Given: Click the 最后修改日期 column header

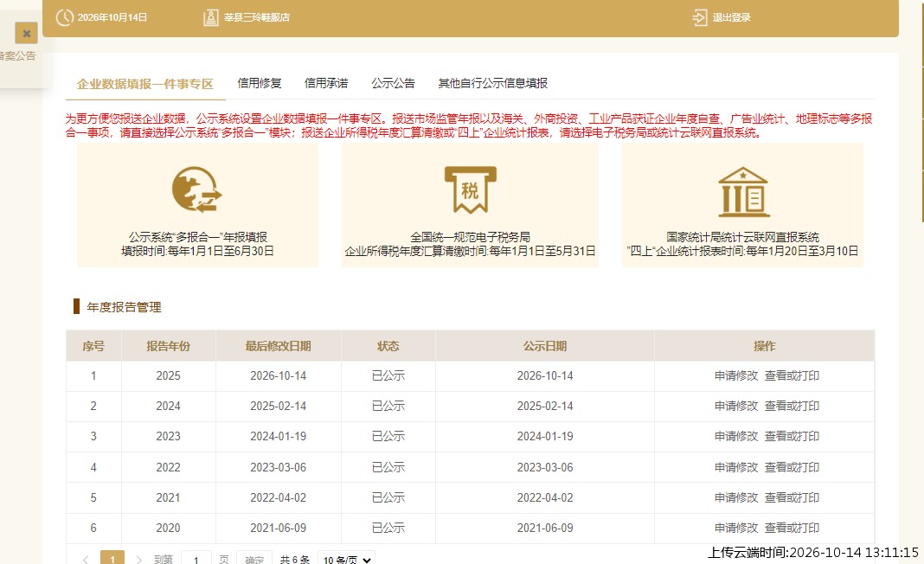Looking at the screenshot, I should point(278,347).
